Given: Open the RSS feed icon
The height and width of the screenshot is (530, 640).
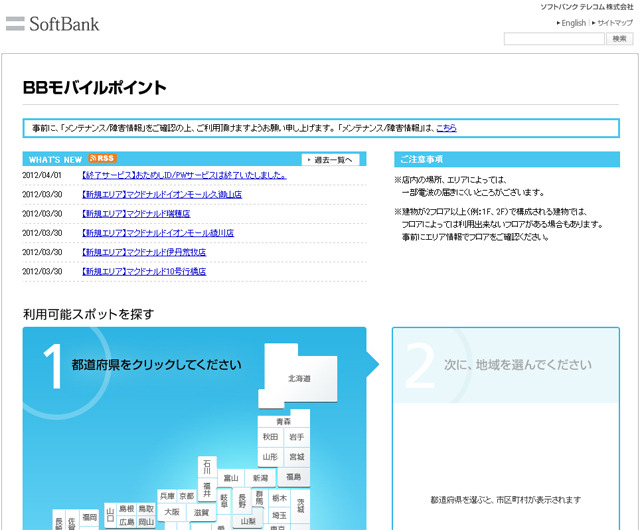Looking at the screenshot, I should pyautogui.click(x=102, y=158).
